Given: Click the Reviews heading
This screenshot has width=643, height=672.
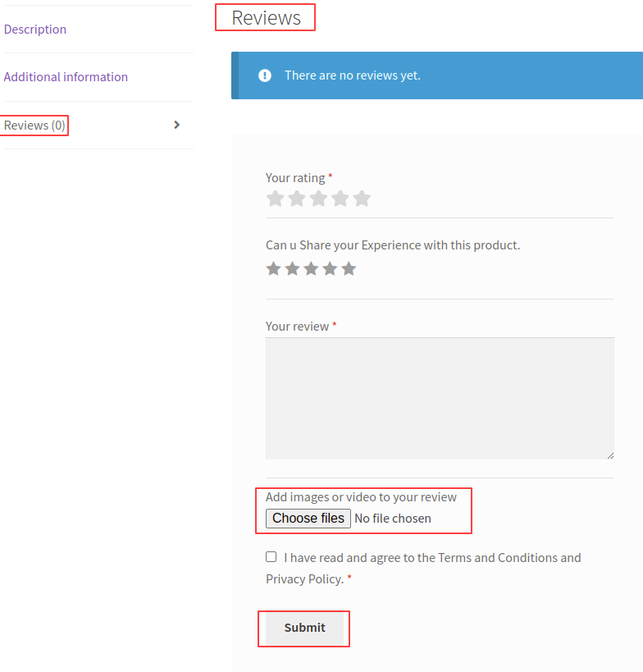Looking at the screenshot, I should (266, 17).
